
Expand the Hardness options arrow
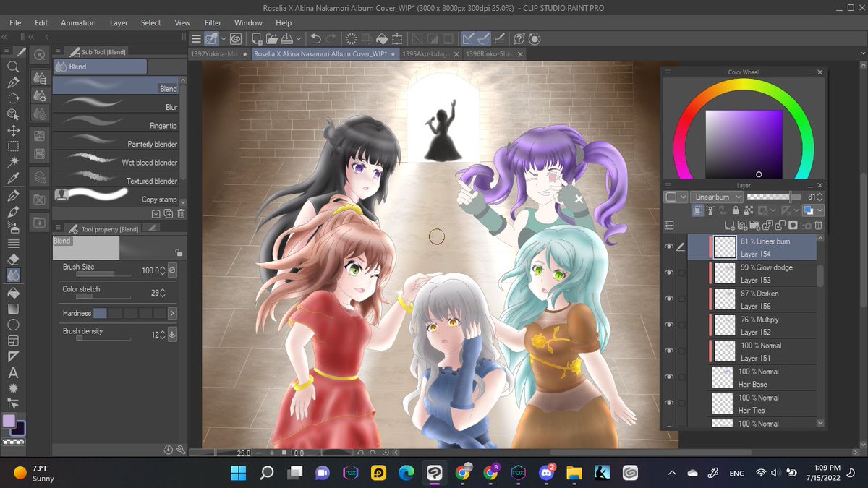tap(172, 313)
